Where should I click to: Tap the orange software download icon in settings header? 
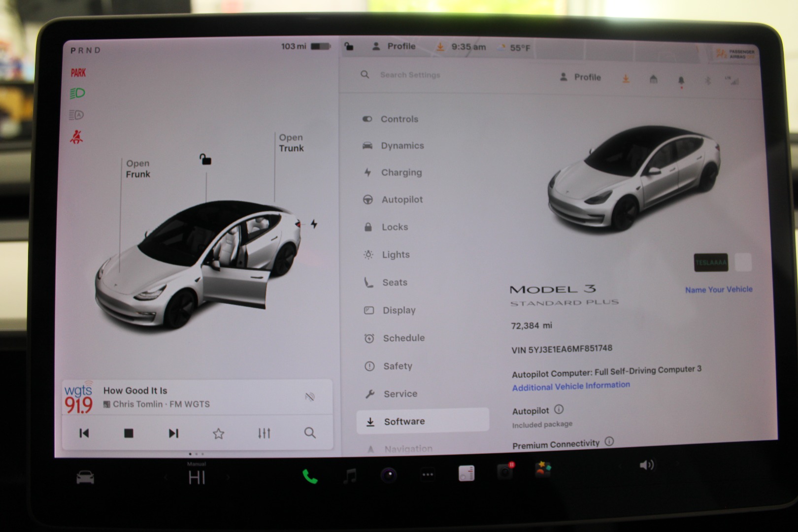pos(626,78)
